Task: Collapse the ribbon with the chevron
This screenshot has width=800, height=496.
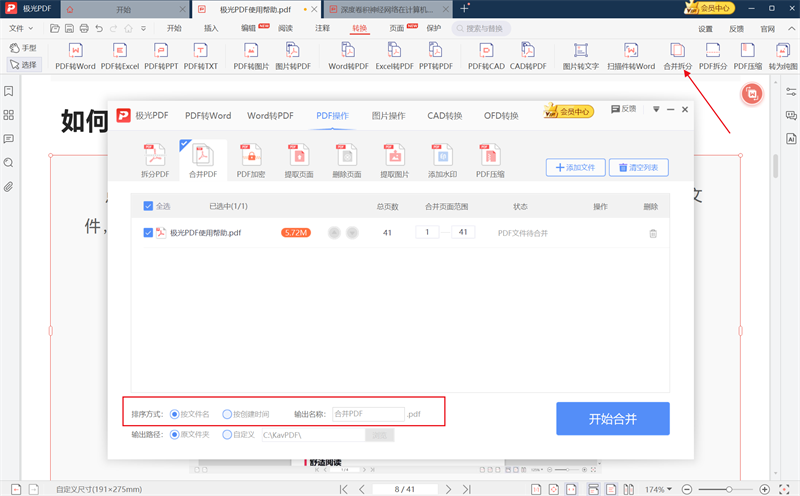Action: tap(791, 29)
